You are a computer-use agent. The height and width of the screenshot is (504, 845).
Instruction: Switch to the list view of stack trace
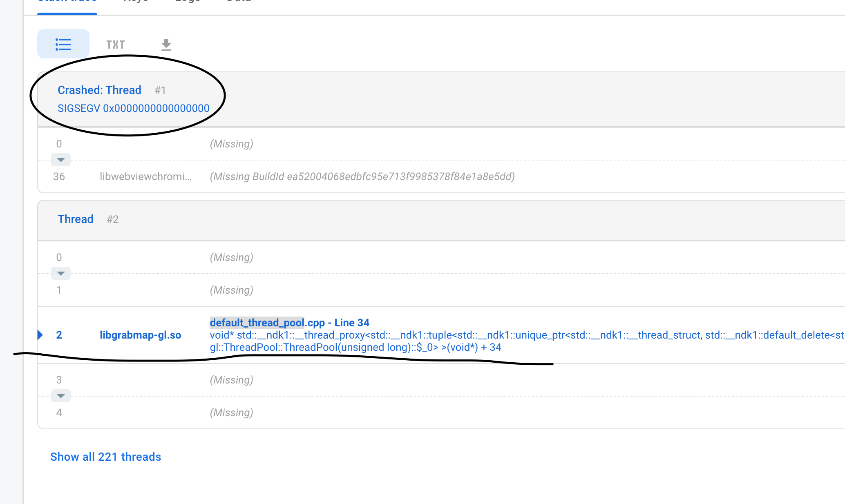(x=63, y=44)
